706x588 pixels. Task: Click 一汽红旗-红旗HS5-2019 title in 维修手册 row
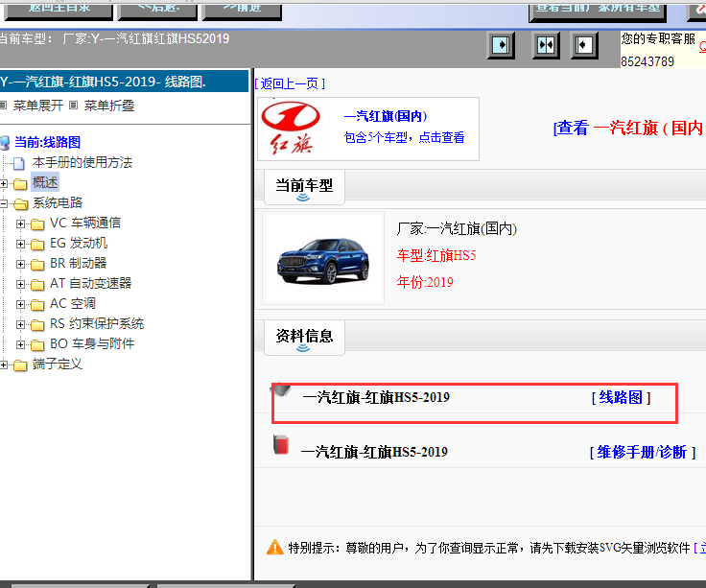(x=375, y=452)
